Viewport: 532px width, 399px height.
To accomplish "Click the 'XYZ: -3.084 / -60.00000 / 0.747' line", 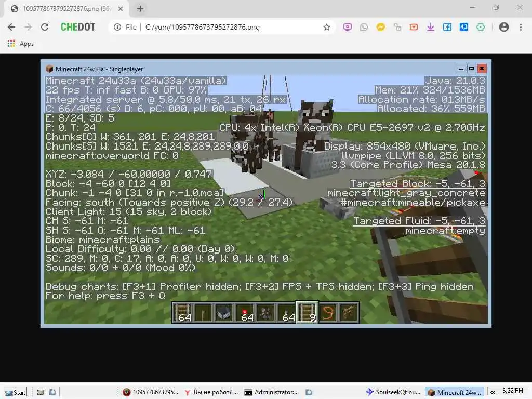I will 129,174.
